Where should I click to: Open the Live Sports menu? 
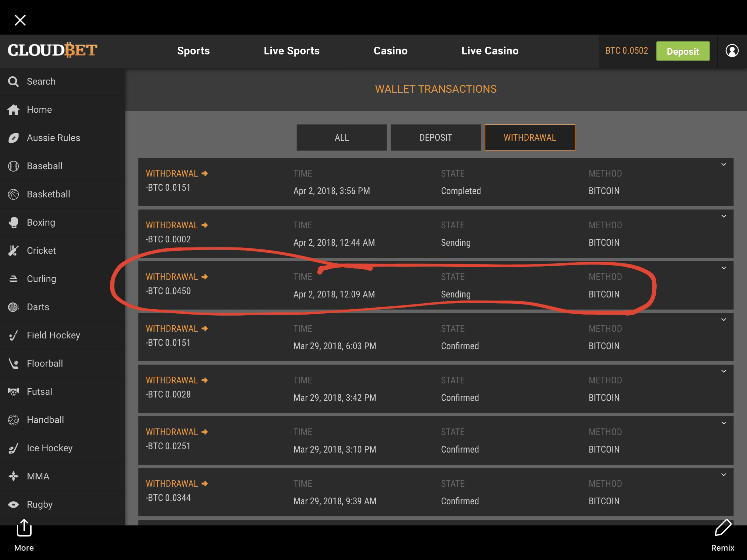[292, 51]
